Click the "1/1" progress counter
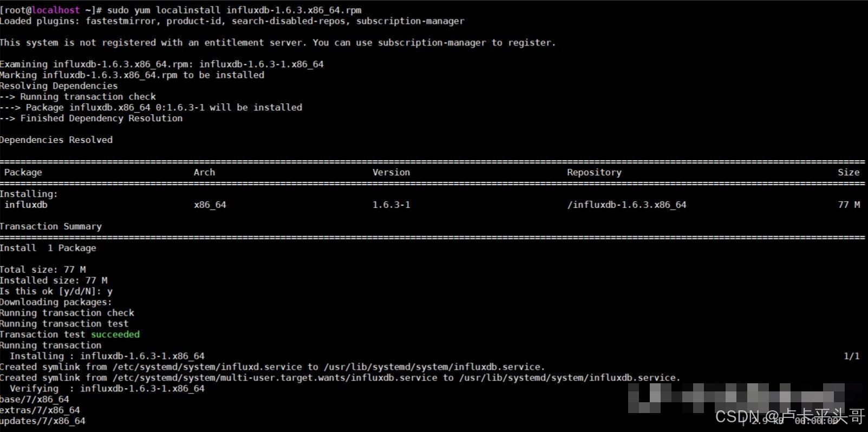 [x=851, y=356]
